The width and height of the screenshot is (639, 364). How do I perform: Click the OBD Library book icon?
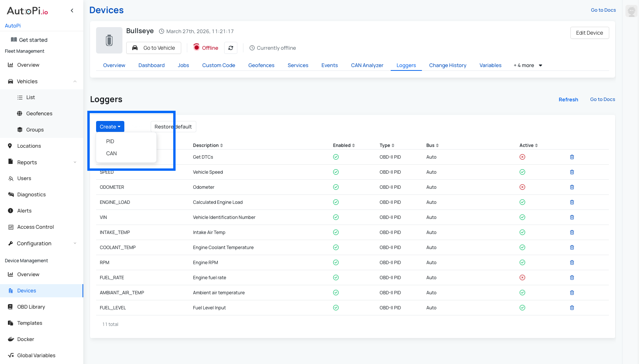(10, 307)
